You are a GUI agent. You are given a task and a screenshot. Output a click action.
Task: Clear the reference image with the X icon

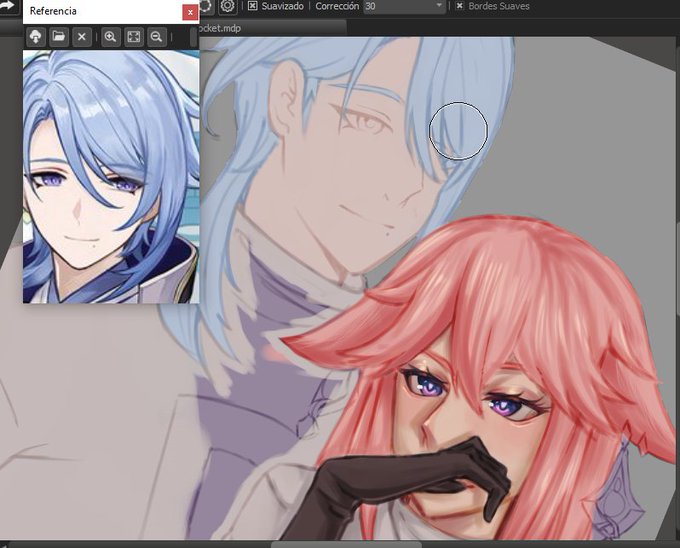click(x=82, y=37)
